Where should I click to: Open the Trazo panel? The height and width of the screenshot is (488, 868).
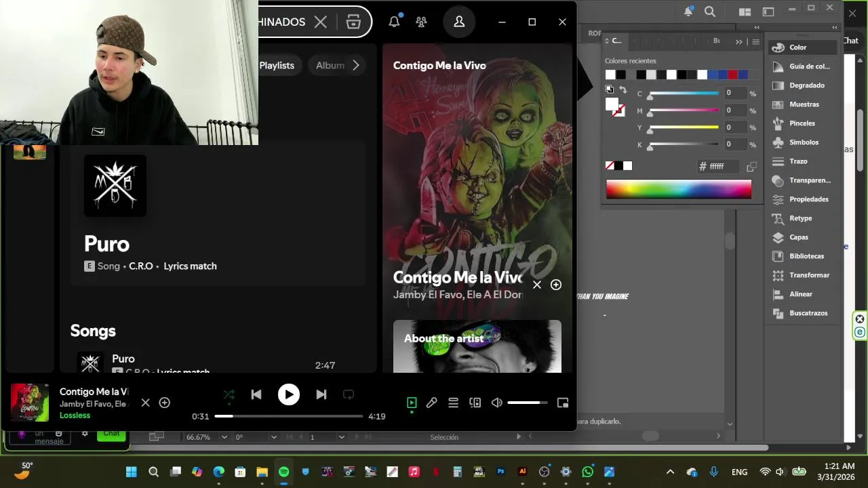tap(802, 161)
